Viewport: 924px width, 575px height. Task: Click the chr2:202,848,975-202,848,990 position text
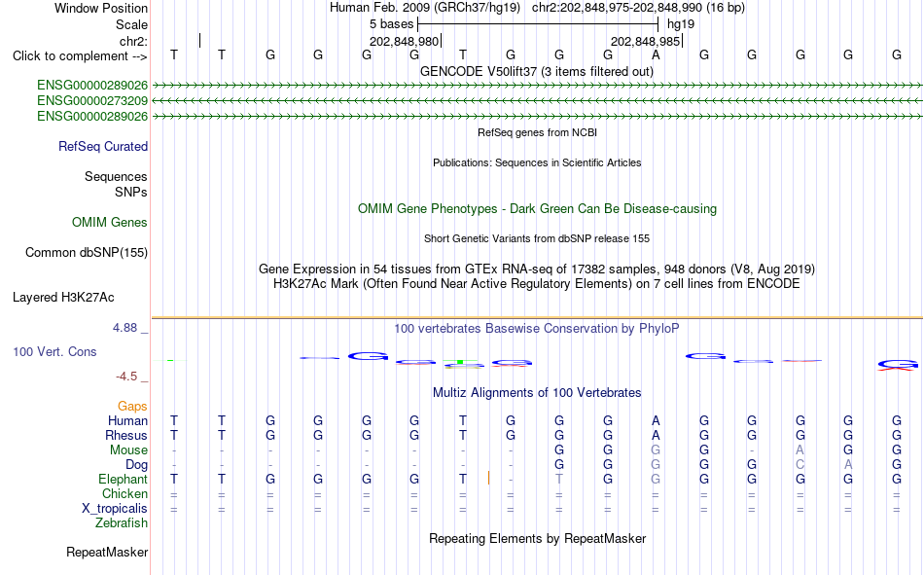coord(638,8)
